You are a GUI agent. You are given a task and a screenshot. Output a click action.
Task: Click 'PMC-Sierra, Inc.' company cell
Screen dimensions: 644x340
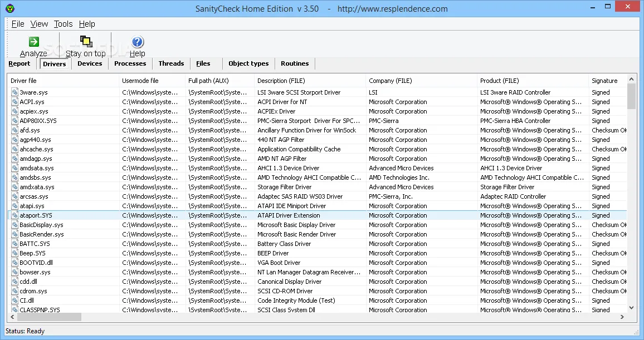(x=391, y=196)
